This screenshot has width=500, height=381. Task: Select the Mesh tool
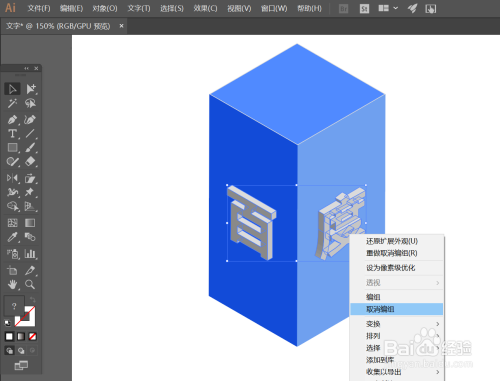(x=12, y=223)
